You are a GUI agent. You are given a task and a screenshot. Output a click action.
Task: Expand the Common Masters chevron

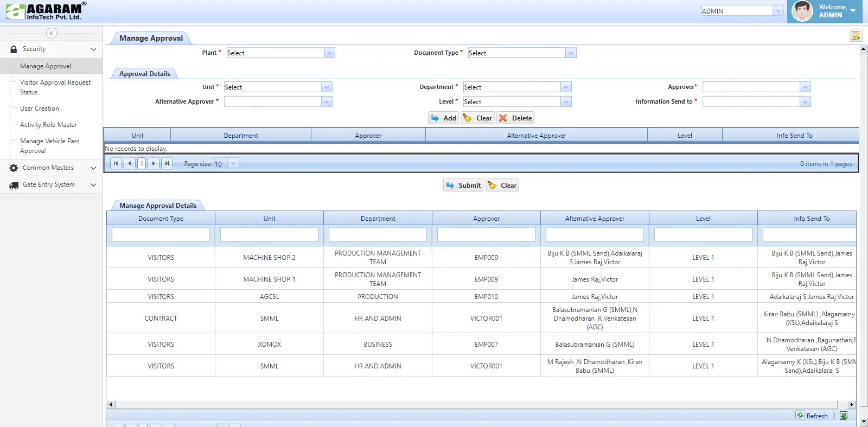click(93, 168)
